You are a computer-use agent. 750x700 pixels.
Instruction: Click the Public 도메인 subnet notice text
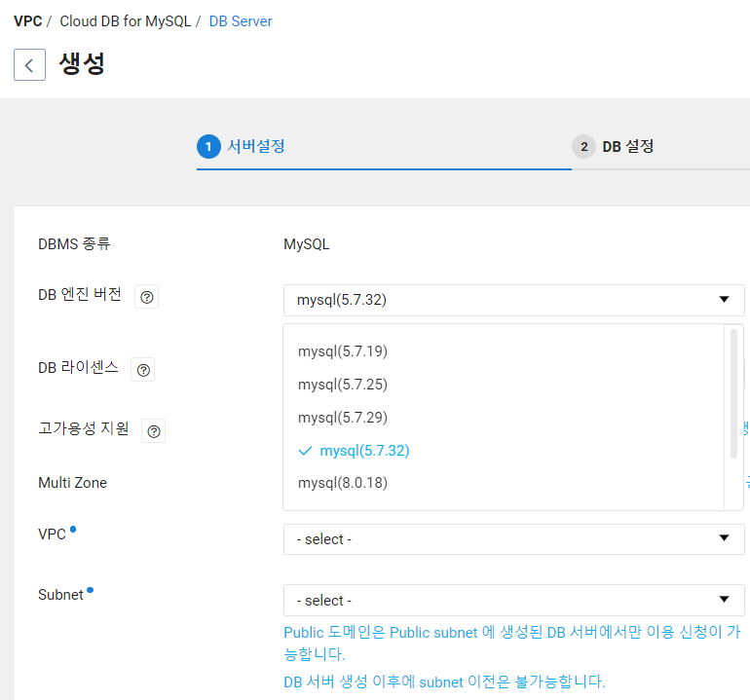tap(511, 644)
